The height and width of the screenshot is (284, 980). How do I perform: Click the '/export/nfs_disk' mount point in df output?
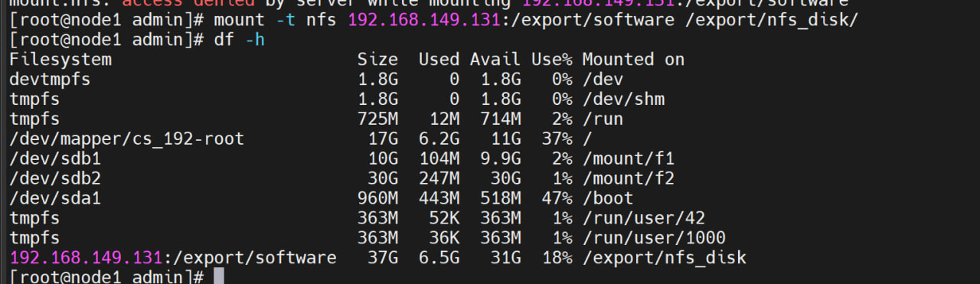pyautogui.click(x=664, y=258)
